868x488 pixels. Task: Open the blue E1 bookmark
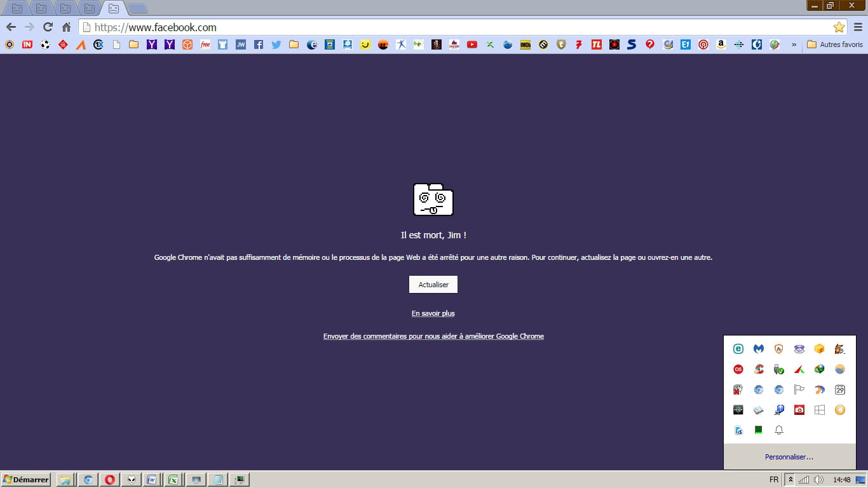(x=685, y=44)
